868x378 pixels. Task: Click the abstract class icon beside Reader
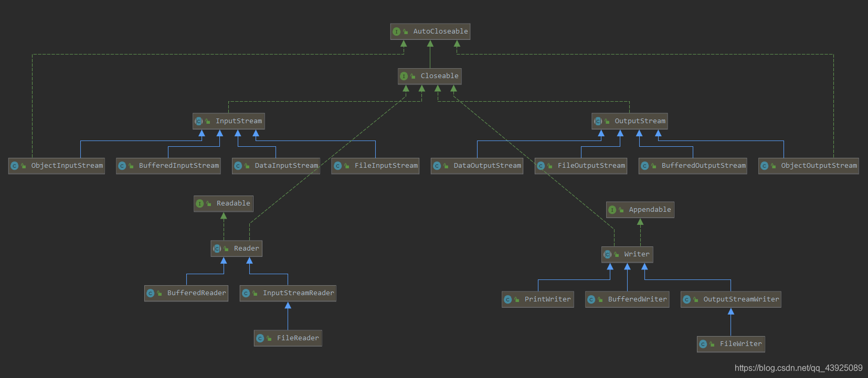coord(217,249)
